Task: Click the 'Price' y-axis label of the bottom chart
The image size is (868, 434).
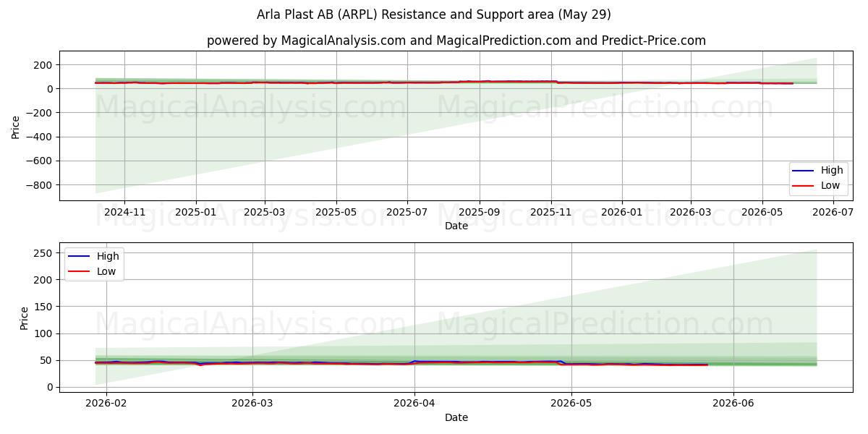Action: [x=25, y=318]
